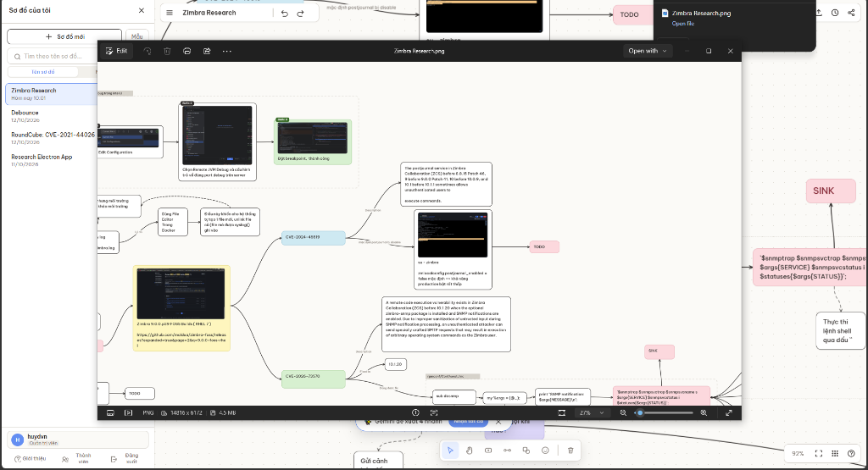Rotate the image in Photos viewer
Image resolution: width=868 pixels, height=470 pixels.
147,51
